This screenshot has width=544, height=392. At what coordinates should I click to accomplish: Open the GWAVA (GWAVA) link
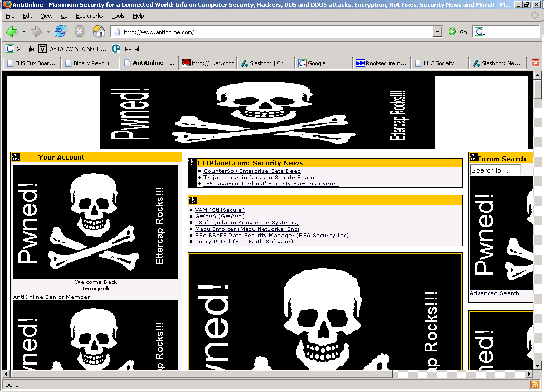(x=220, y=216)
